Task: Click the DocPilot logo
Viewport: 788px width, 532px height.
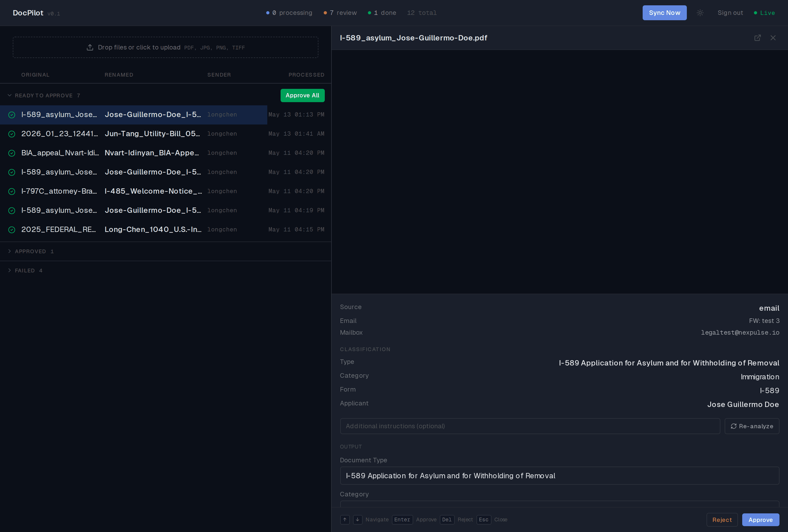Action: (28, 13)
